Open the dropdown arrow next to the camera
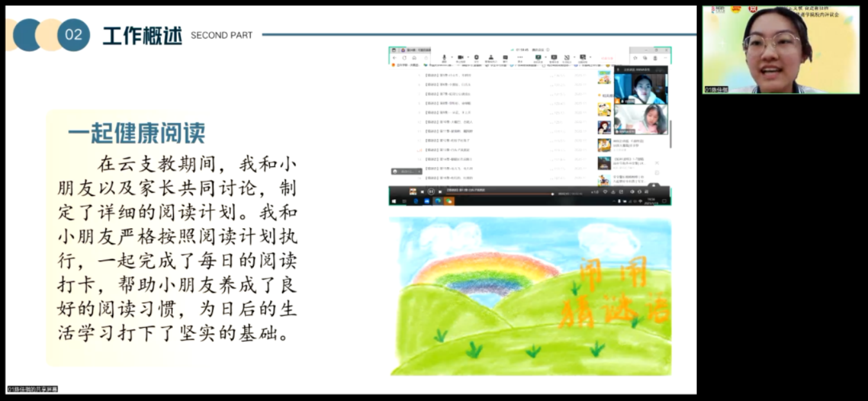The image size is (868, 401). [x=467, y=57]
